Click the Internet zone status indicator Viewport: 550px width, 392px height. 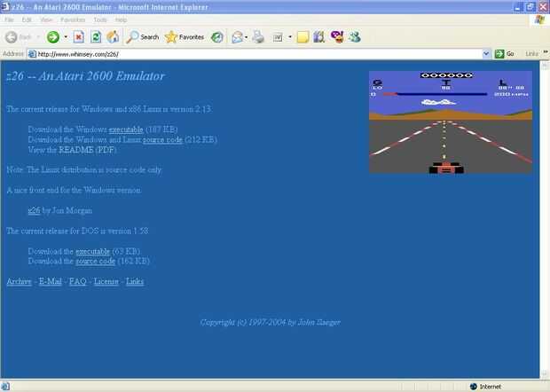tap(485, 387)
